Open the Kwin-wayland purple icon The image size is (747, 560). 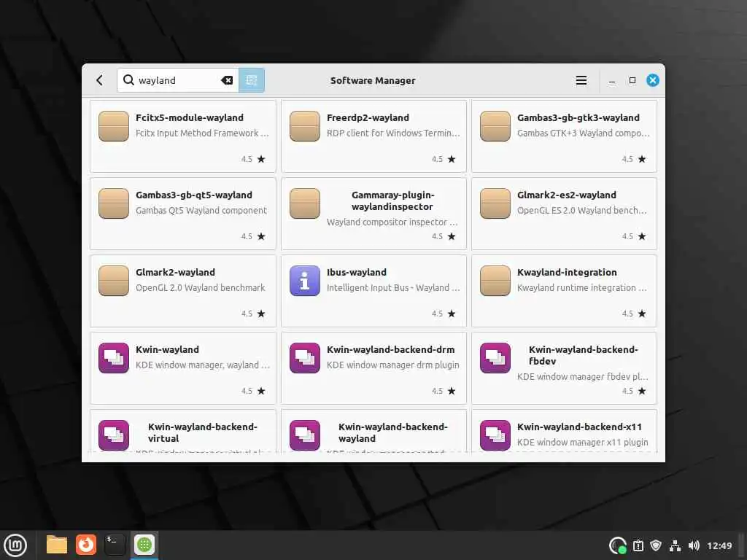click(113, 357)
